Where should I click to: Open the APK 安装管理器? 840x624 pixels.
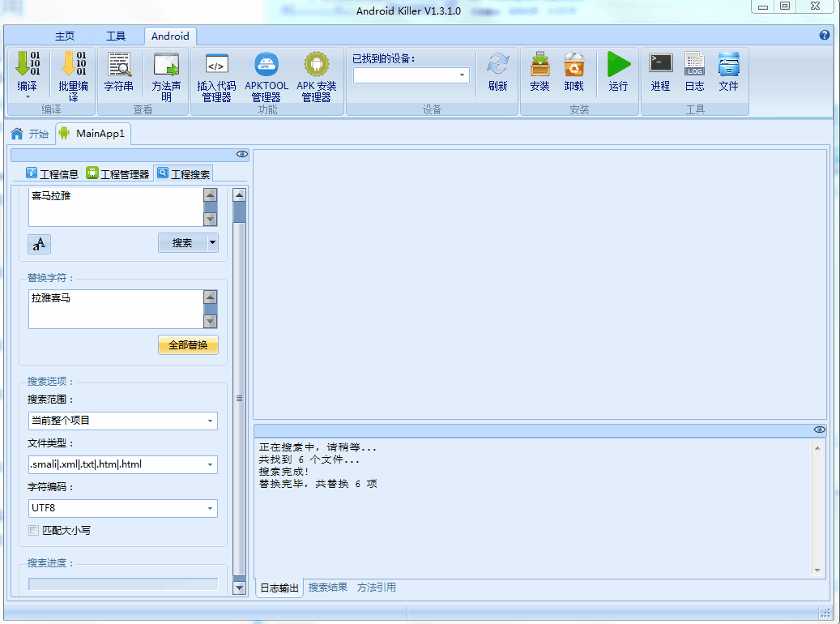(x=316, y=77)
